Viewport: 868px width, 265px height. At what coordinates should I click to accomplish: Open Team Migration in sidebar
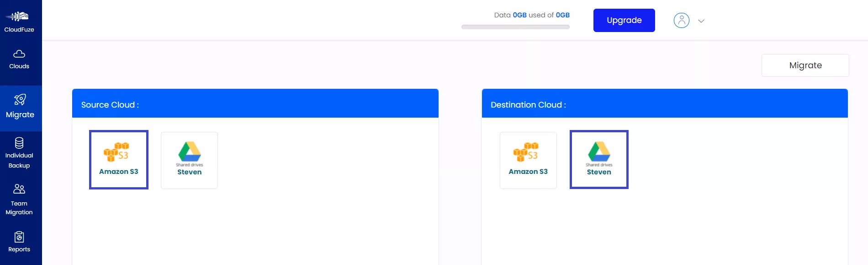pos(19,200)
